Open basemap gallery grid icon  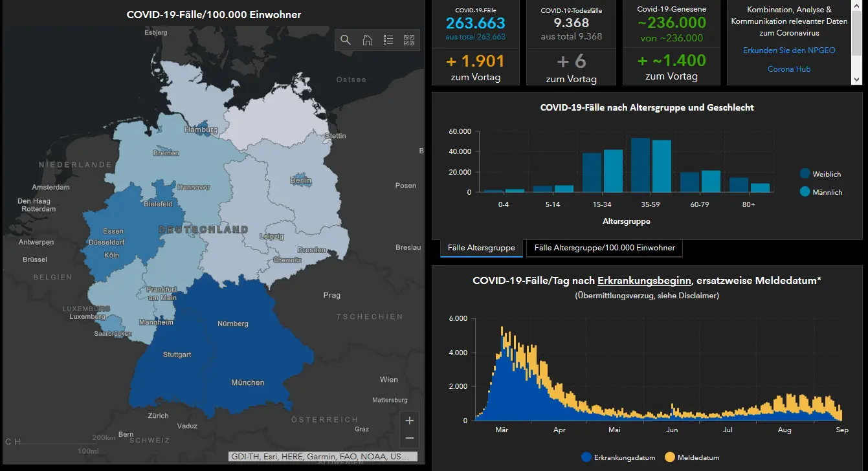click(x=409, y=40)
